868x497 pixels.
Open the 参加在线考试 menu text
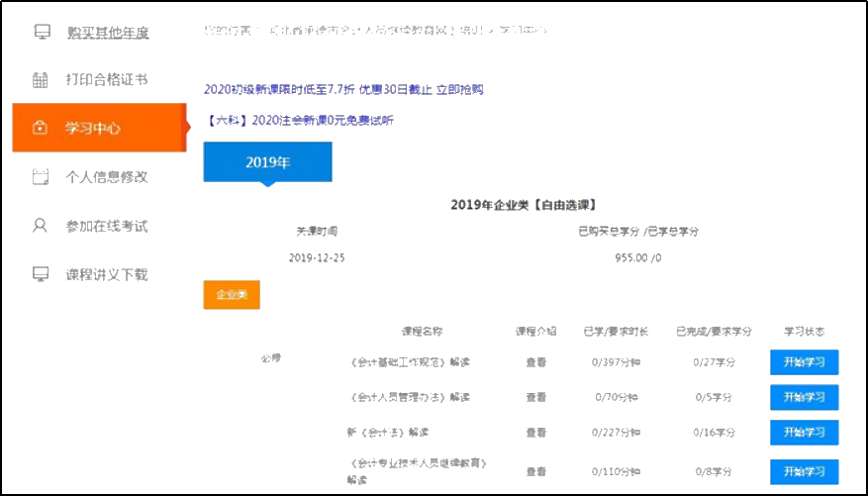[107, 226]
